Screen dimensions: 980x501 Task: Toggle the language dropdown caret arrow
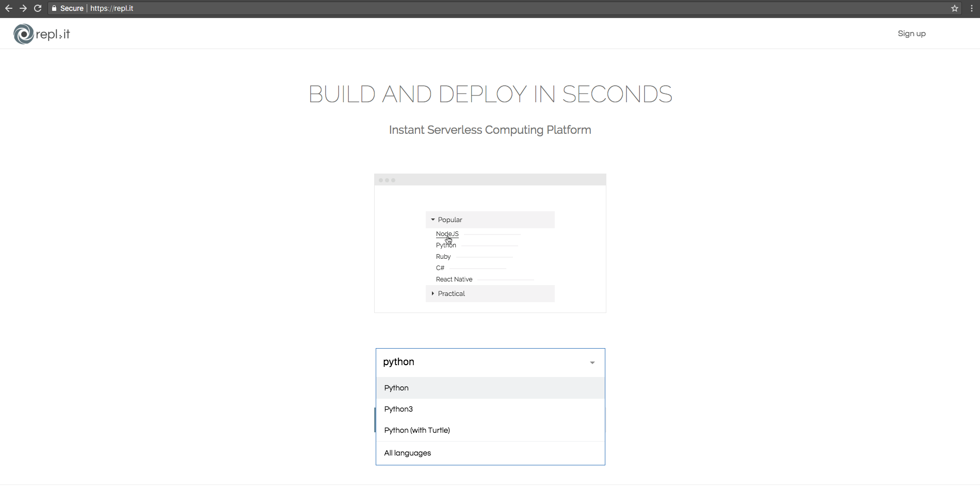[592, 363]
